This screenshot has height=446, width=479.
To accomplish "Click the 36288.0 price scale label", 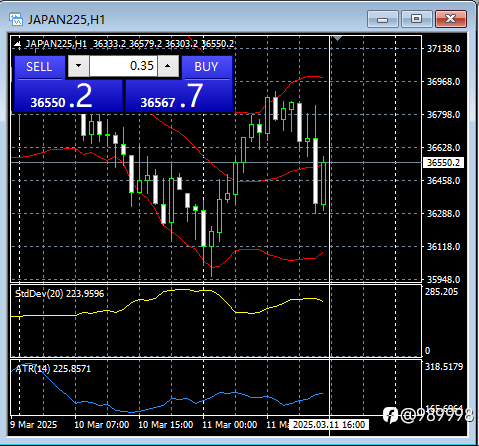I will (x=443, y=214).
